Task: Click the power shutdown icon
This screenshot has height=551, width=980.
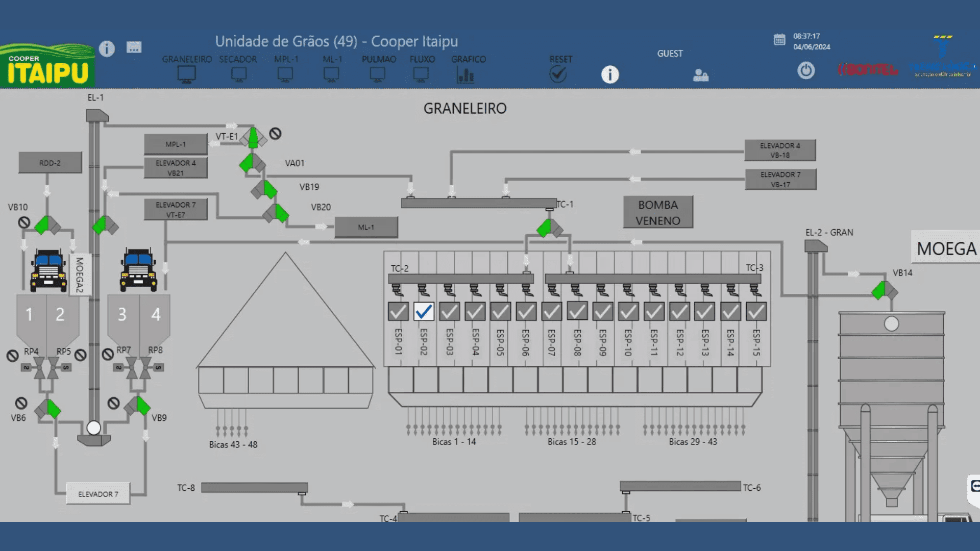Action: coord(806,70)
